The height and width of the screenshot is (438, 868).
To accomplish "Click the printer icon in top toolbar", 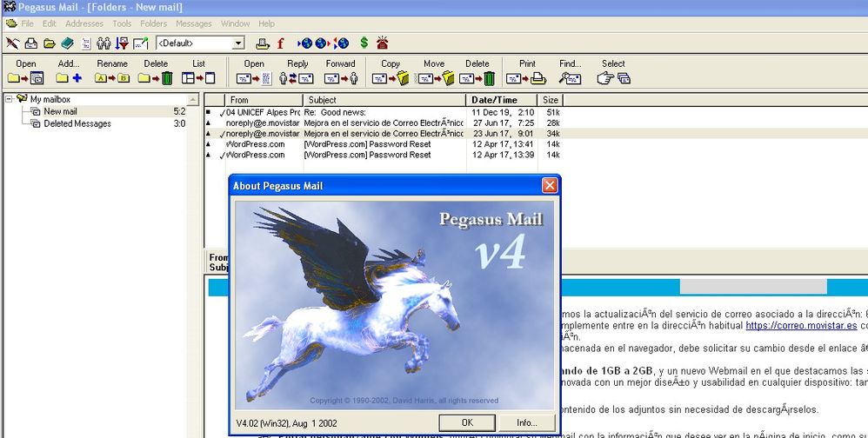I will click(263, 43).
